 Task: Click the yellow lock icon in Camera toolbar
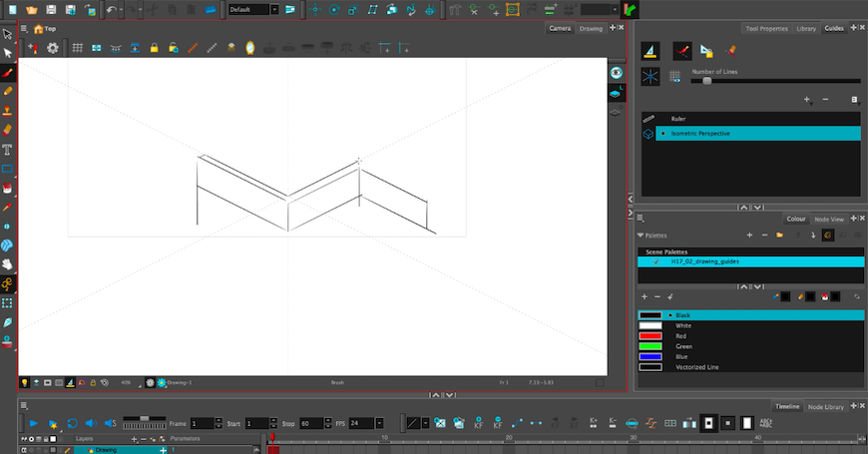154,48
